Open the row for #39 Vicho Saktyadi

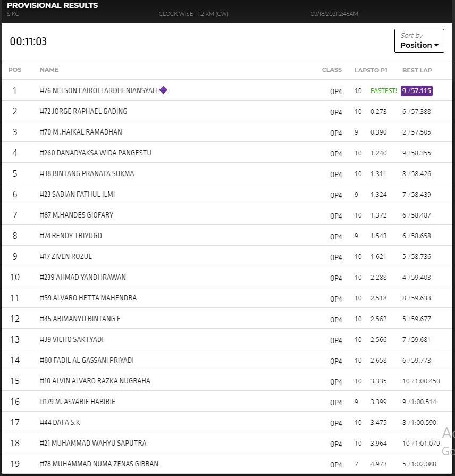[x=72, y=340]
